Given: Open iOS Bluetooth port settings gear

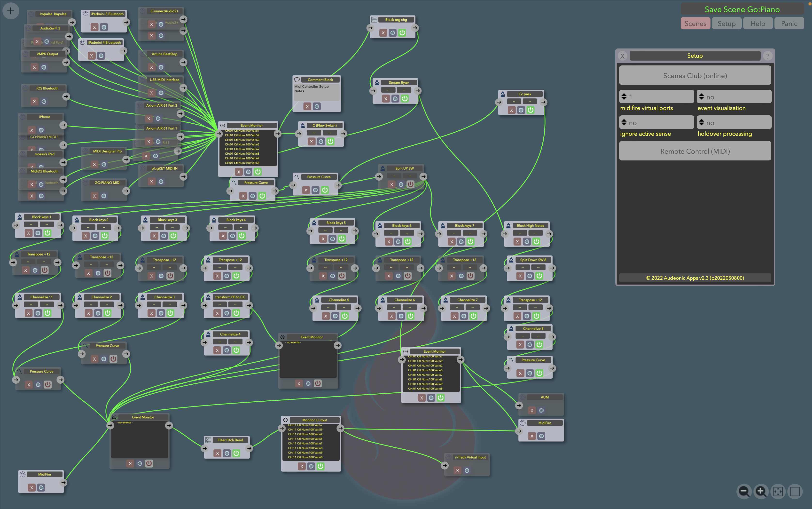Looking at the screenshot, I should click(x=44, y=102).
